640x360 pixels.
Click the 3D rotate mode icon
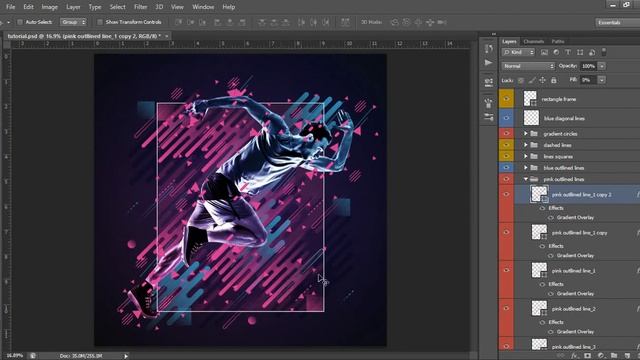pos(395,22)
